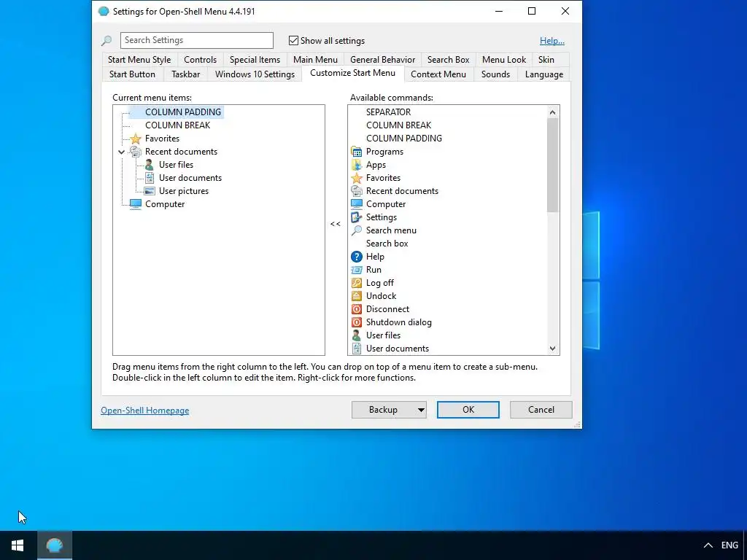This screenshot has height=560, width=747.
Task: Click Favorites star icon in Current menu items
Action: (136, 139)
